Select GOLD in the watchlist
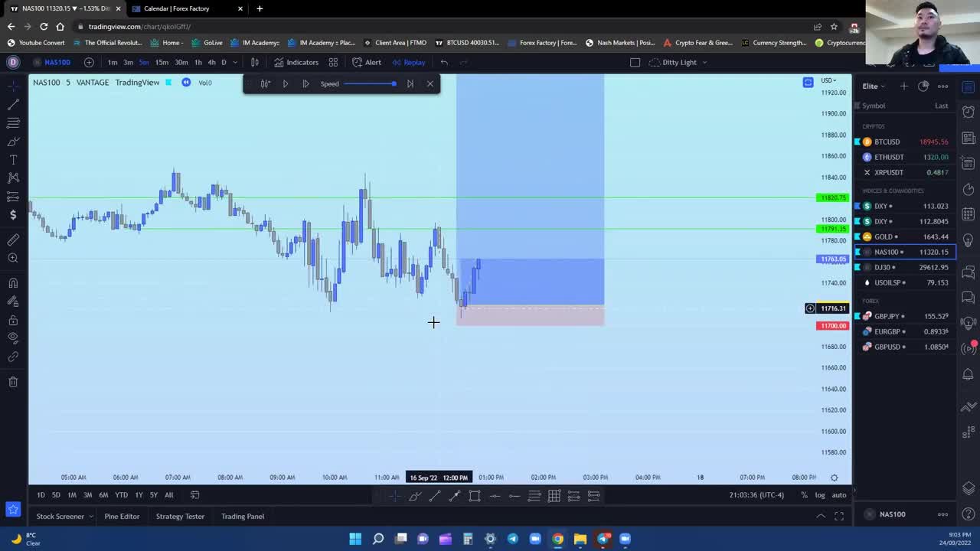This screenshot has width=980, height=551. 906,236
